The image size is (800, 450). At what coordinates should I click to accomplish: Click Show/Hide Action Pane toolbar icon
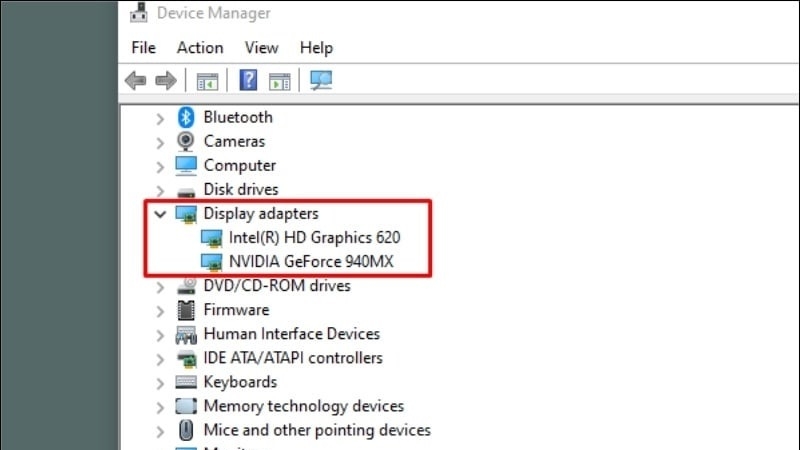point(279,80)
